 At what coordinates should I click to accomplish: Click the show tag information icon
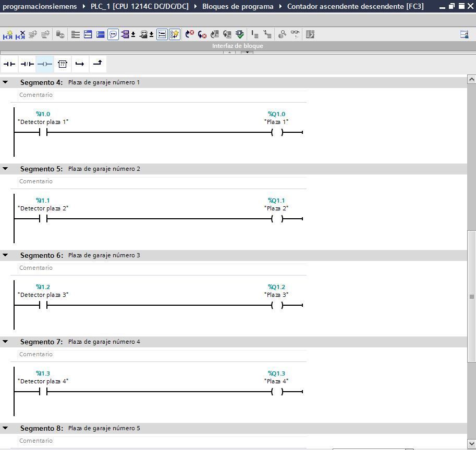coord(143,34)
